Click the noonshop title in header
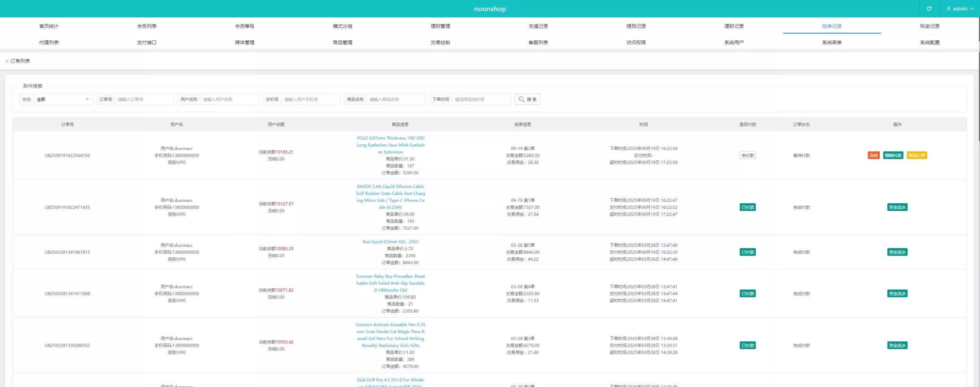 click(x=490, y=9)
